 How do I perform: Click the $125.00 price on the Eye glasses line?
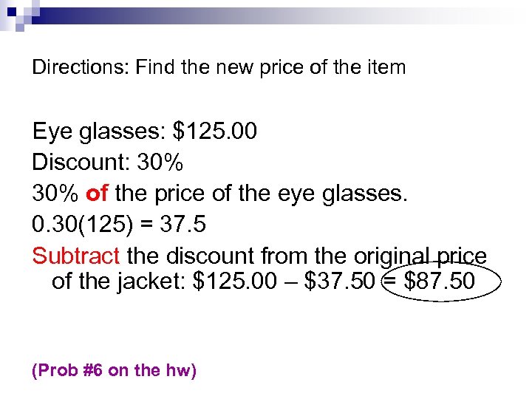point(215,132)
